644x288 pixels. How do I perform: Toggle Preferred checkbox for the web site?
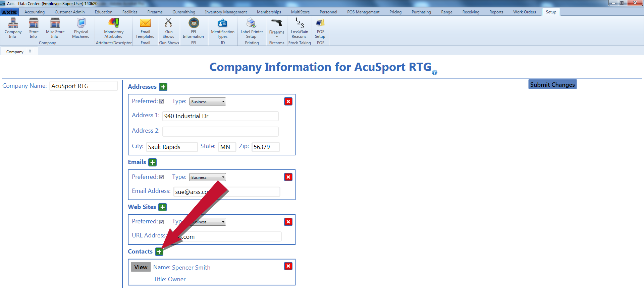pos(162,222)
